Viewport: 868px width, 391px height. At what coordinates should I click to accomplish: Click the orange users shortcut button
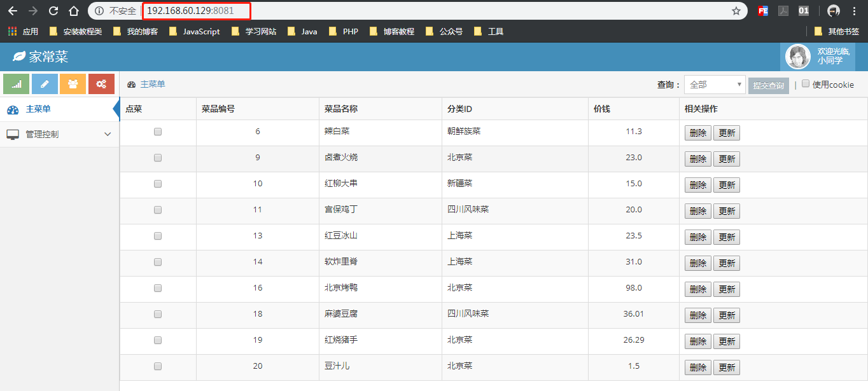[73, 84]
